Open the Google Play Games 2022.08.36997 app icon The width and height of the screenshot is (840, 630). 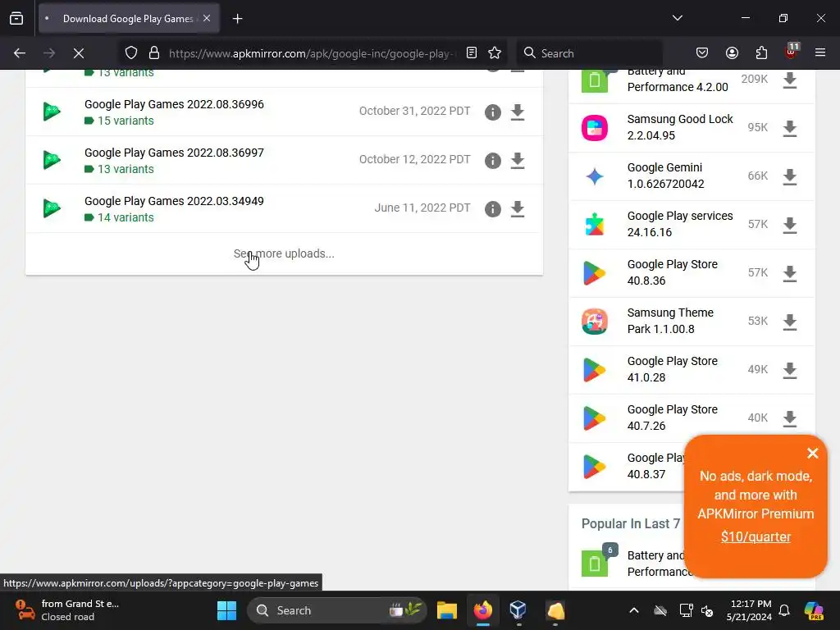click(x=52, y=160)
